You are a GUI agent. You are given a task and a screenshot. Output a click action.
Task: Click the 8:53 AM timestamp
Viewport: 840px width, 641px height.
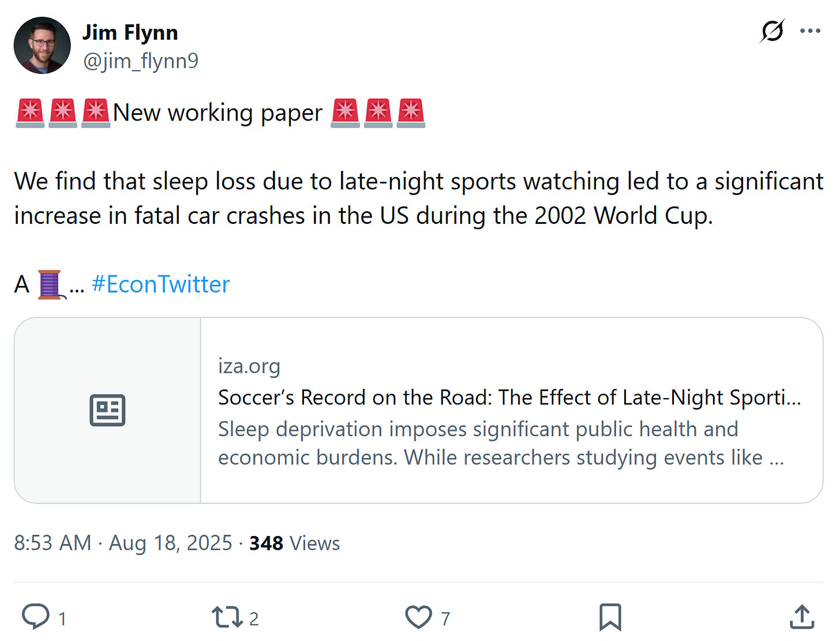pos(52,543)
